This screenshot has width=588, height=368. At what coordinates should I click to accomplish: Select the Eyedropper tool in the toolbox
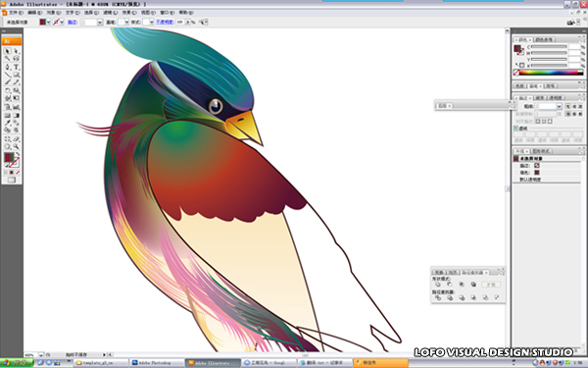[x=8, y=123]
